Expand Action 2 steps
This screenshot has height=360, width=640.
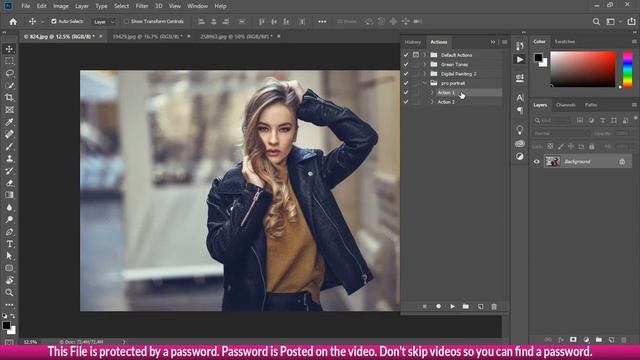tap(432, 102)
